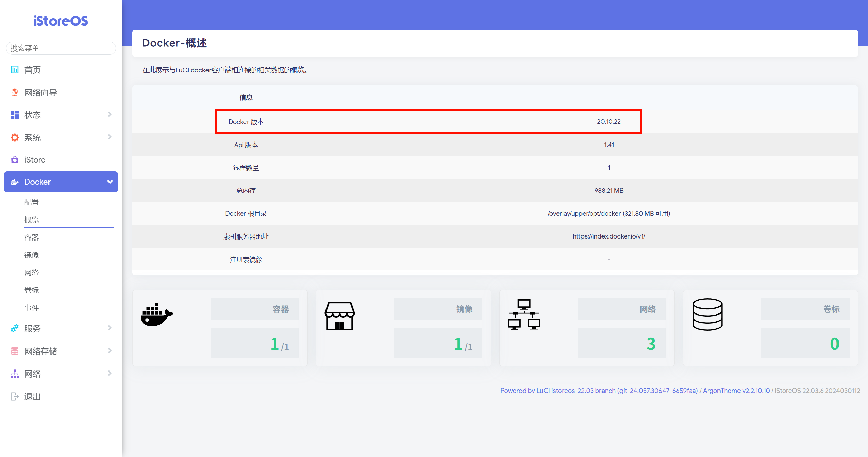The height and width of the screenshot is (457, 868).
Task: Expand the 服务 menu chevron
Action: pyautogui.click(x=110, y=328)
